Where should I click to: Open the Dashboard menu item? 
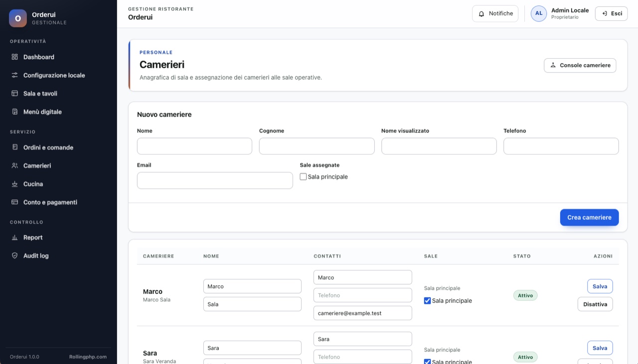58,57
